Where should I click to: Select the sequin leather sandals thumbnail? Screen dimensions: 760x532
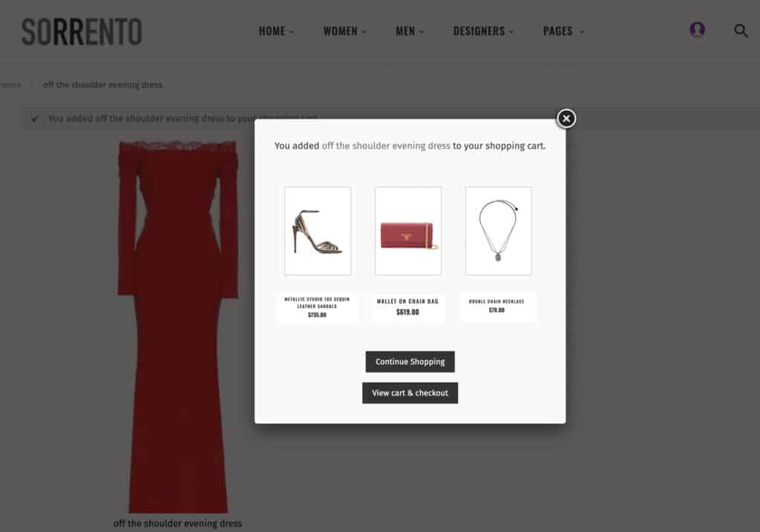tap(318, 231)
